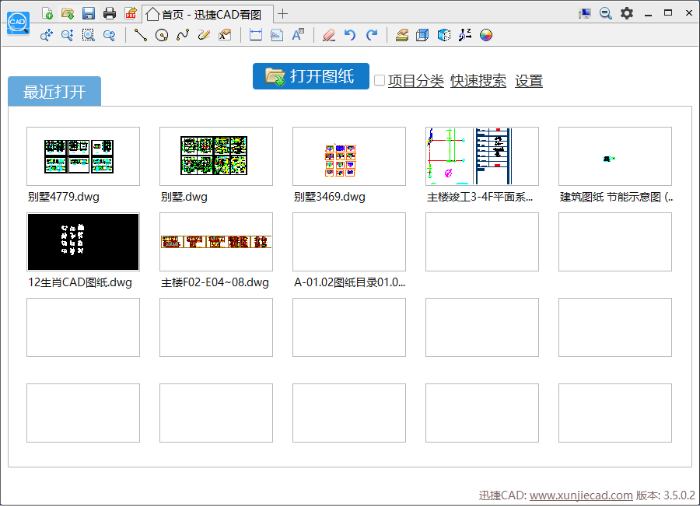The height and width of the screenshot is (506, 700).
Task: Select the text A tool
Action: [298, 35]
